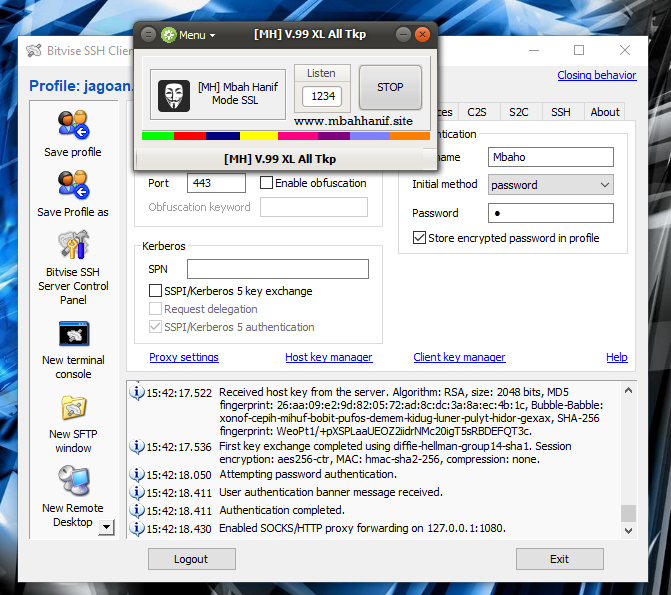Click the log scrollbar down arrow
Image resolution: width=671 pixels, height=595 pixels.
(x=628, y=531)
